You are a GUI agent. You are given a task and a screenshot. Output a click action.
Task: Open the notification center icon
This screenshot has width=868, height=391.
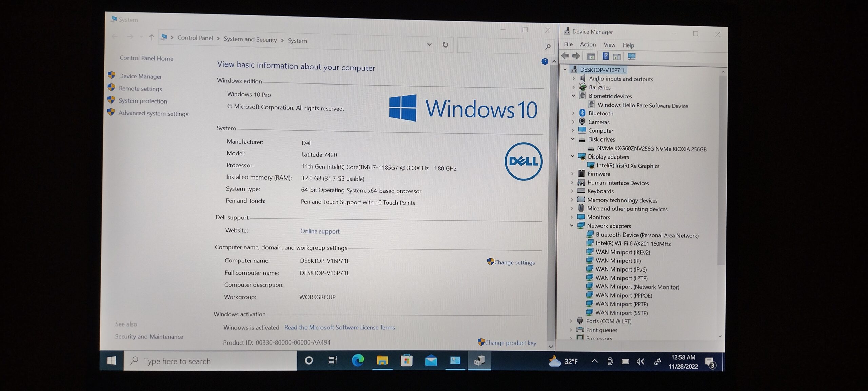coord(710,363)
